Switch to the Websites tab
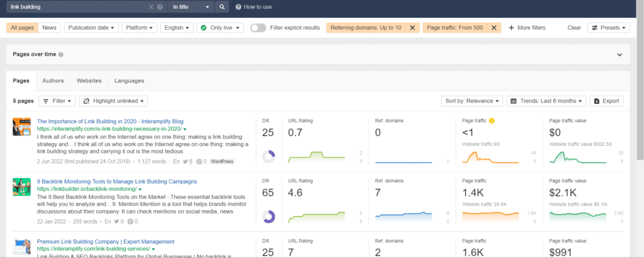 89,81
